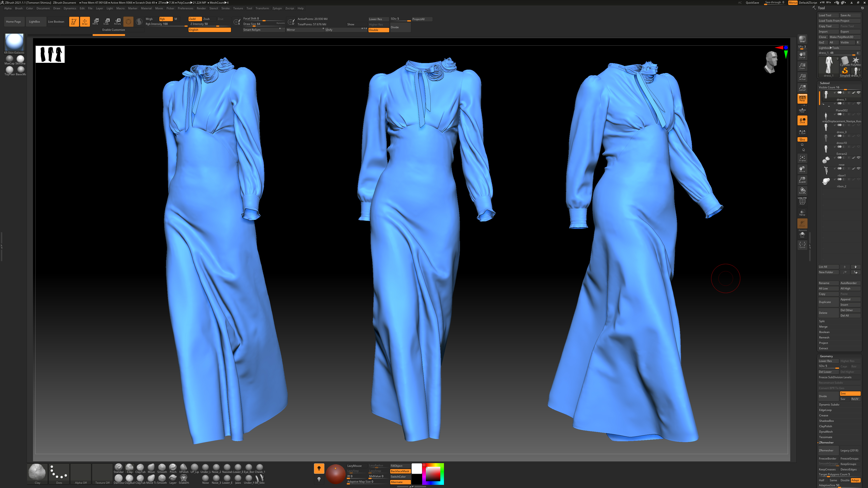Select the Standard brush

(x=119, y=468)
